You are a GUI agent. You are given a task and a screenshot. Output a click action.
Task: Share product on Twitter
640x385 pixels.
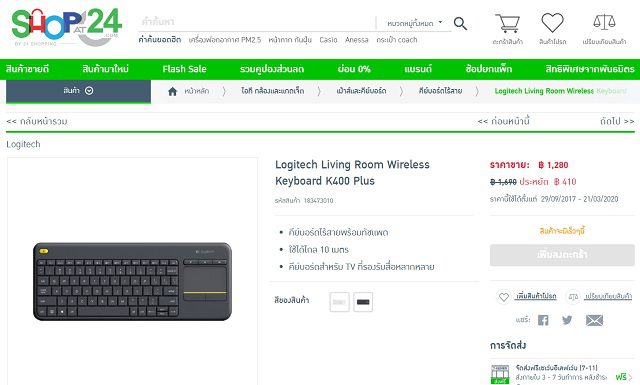click(567, 320)
